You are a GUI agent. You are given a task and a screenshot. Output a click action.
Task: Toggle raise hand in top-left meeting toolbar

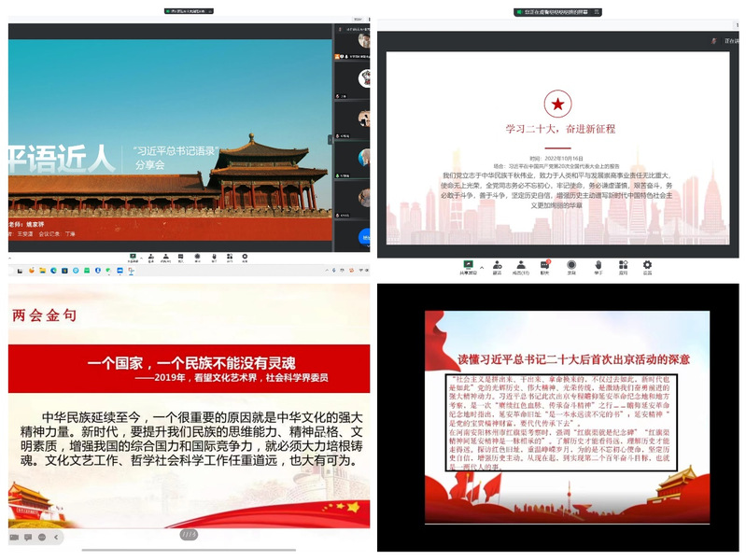(x=214, y=256)
